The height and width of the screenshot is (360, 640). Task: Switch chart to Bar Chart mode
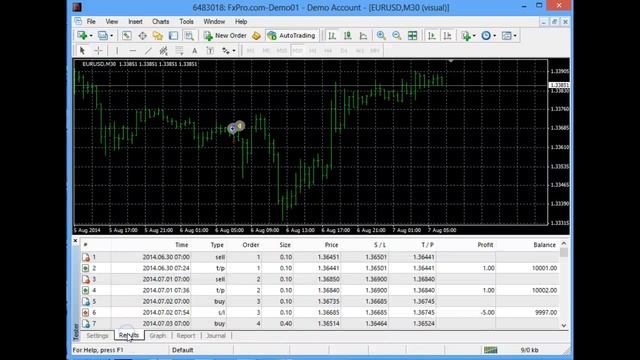pyautogui.click(x=332, y=36)
